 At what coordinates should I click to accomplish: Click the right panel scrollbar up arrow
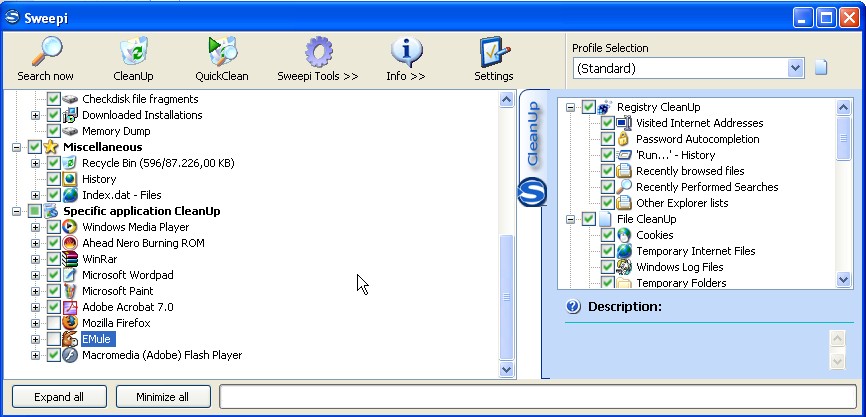point(843,107)
